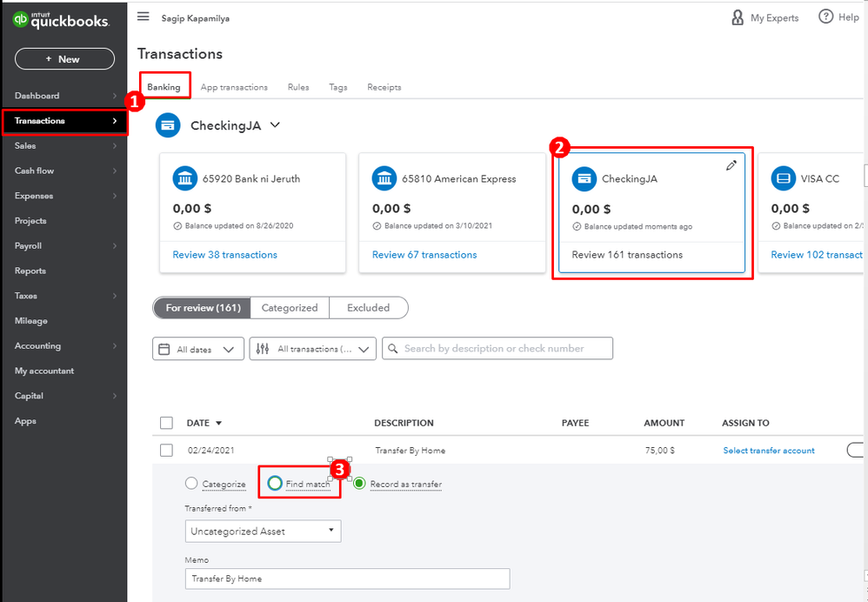Click the PAYEE column header
Viewport: 868px width, 602px height.
point(575,423)
